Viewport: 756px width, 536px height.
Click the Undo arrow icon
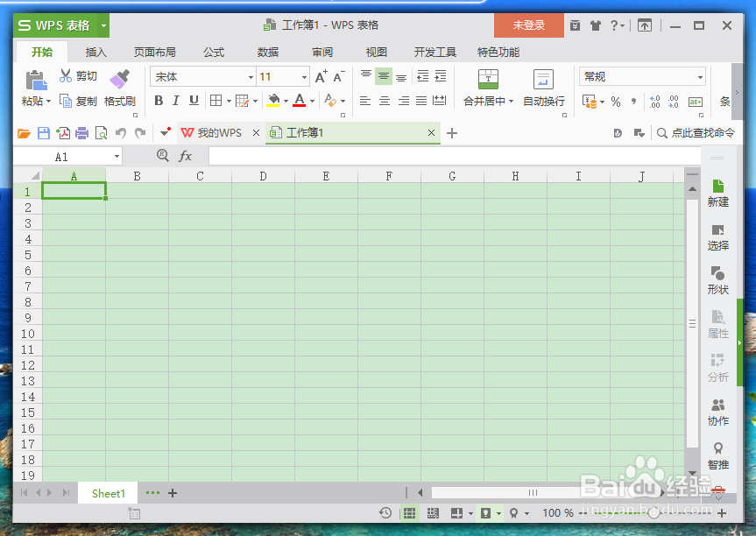(x=120, y=132)
